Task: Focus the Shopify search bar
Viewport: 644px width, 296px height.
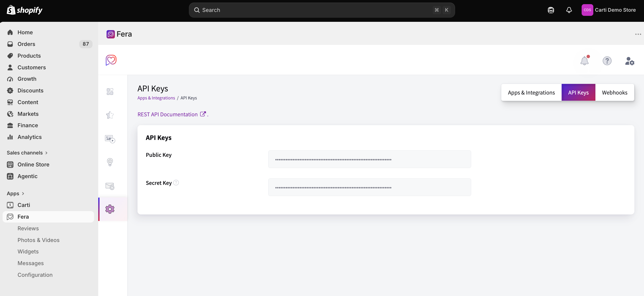Action: pos(322,10)
